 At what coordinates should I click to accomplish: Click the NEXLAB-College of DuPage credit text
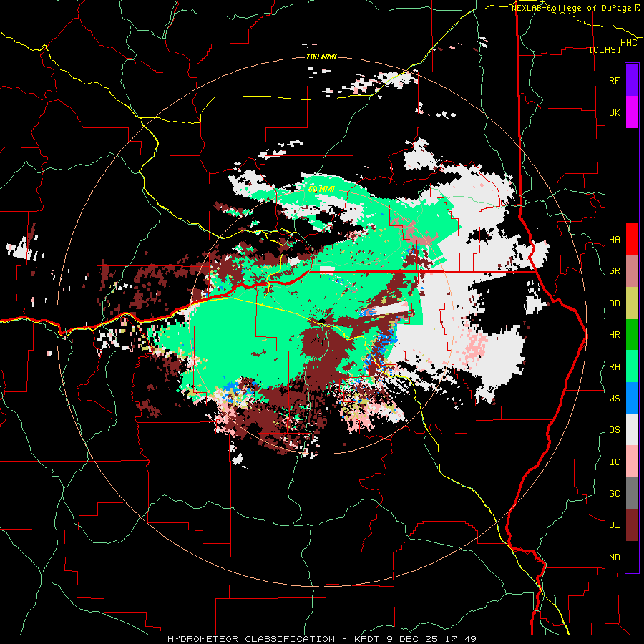(x=571, y=8)
